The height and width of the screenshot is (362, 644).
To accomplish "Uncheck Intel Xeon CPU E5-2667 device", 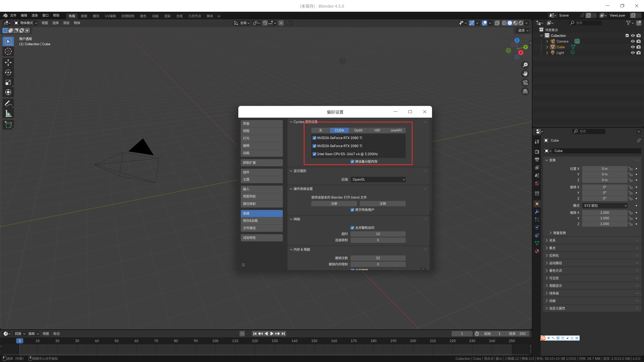I will pos(315,154).
